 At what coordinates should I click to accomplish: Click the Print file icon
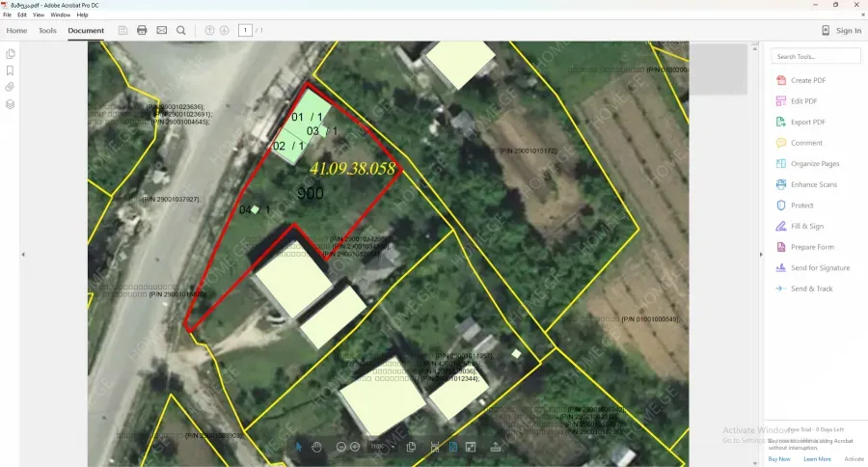[x=142, y=31]
